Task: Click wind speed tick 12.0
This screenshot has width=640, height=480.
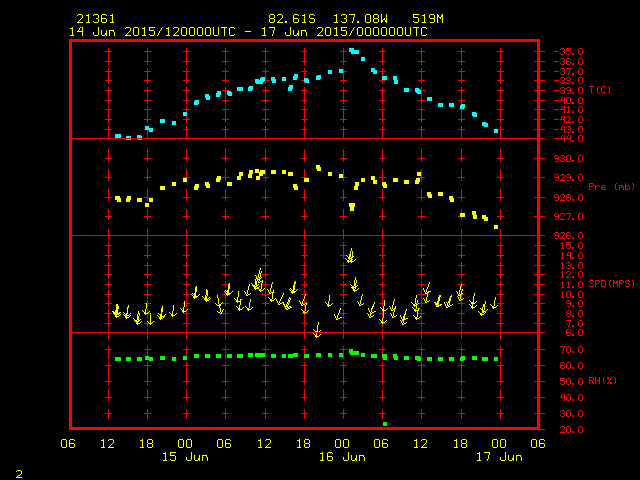Action: [571, 275]
